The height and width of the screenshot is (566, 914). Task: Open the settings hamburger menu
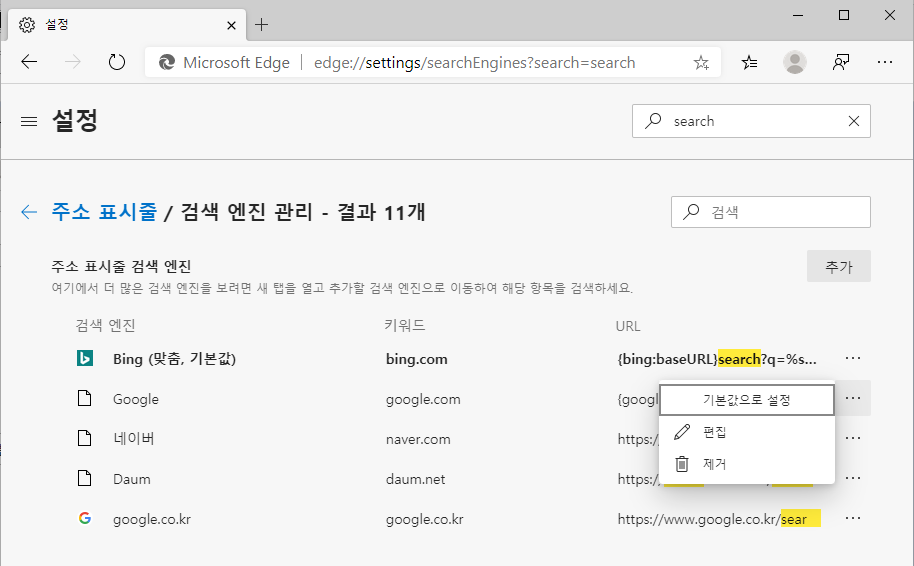(29, 121)
